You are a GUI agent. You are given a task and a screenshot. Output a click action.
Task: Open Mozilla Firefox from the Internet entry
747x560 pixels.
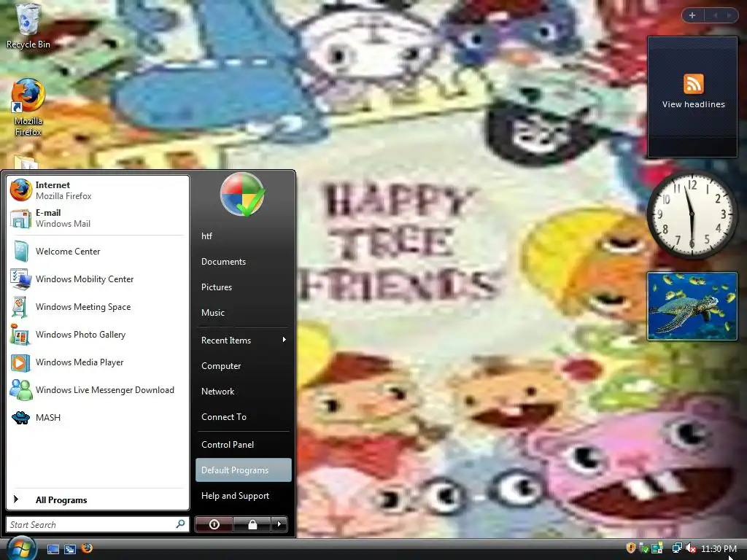pos(98,190)
